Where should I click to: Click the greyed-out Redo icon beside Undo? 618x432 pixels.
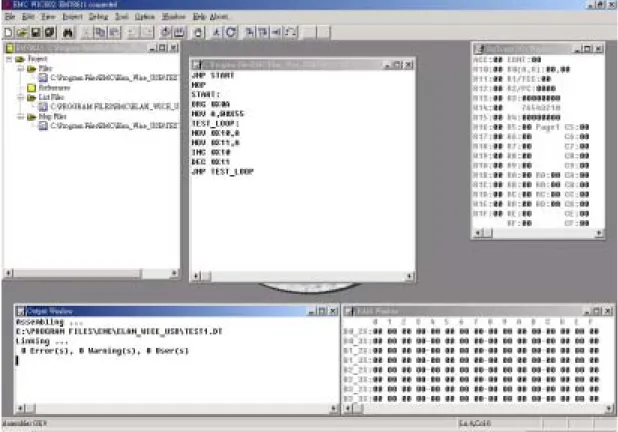147,32
